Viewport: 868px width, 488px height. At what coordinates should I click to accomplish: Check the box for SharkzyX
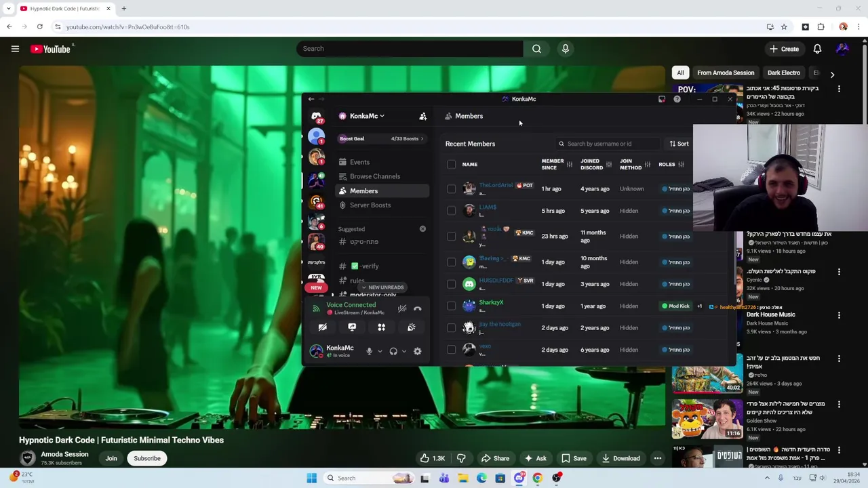click(451, 306)
